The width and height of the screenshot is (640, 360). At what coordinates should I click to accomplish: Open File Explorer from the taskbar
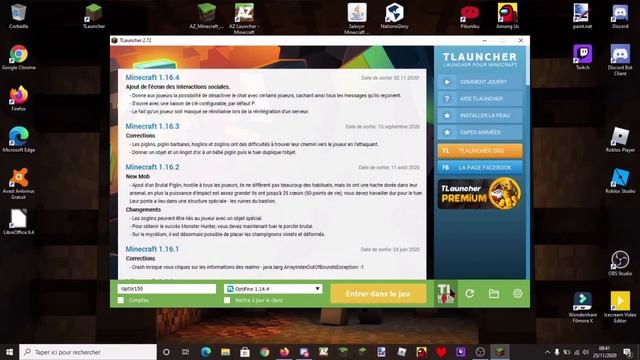click(225, 352)
